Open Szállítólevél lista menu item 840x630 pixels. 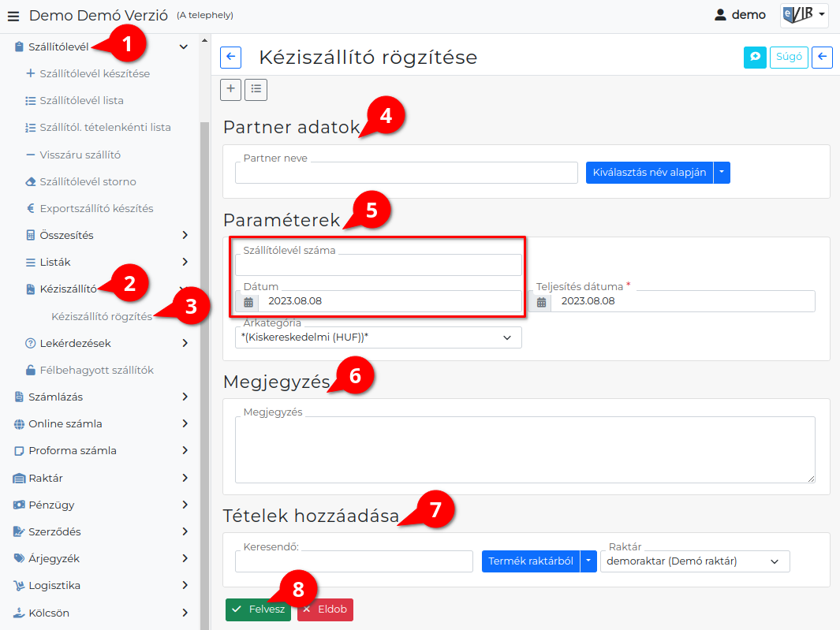coord(81,101)
